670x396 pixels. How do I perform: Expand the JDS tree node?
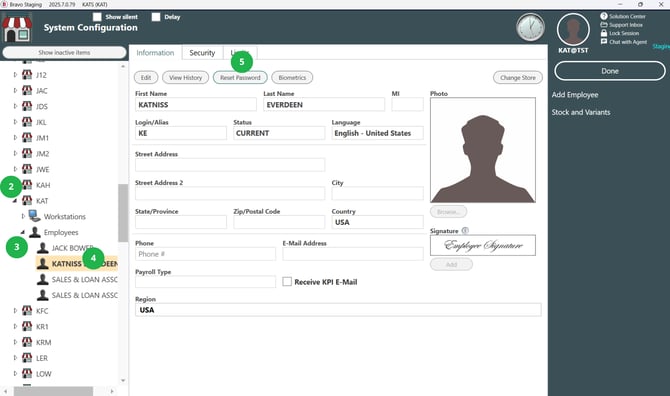coord(15,106)
